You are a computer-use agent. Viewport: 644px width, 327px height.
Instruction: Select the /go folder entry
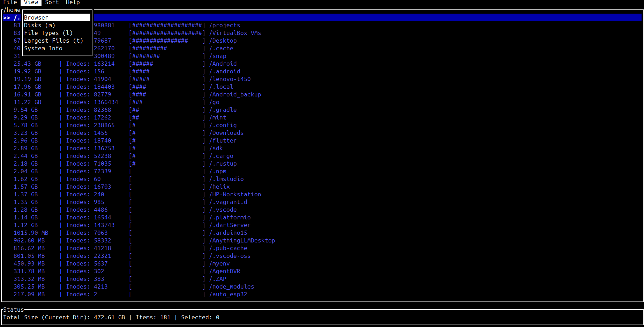point(215,102)
